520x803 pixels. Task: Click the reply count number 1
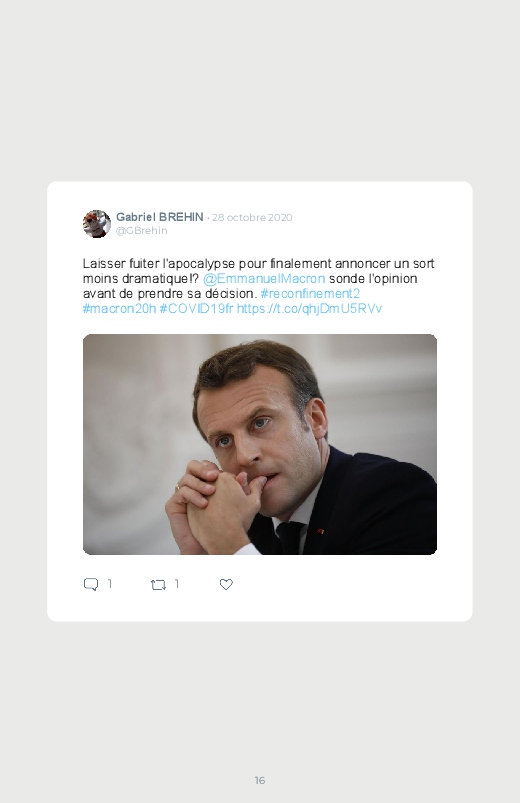click(110, 584)
